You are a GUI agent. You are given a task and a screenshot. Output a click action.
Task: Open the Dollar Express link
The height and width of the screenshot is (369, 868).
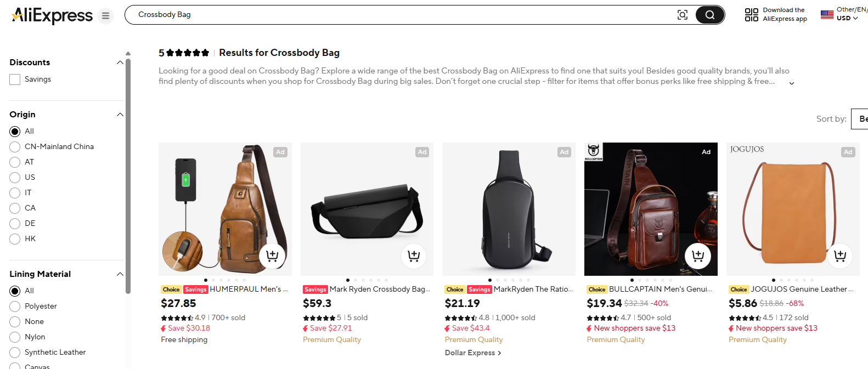point(472,353)
